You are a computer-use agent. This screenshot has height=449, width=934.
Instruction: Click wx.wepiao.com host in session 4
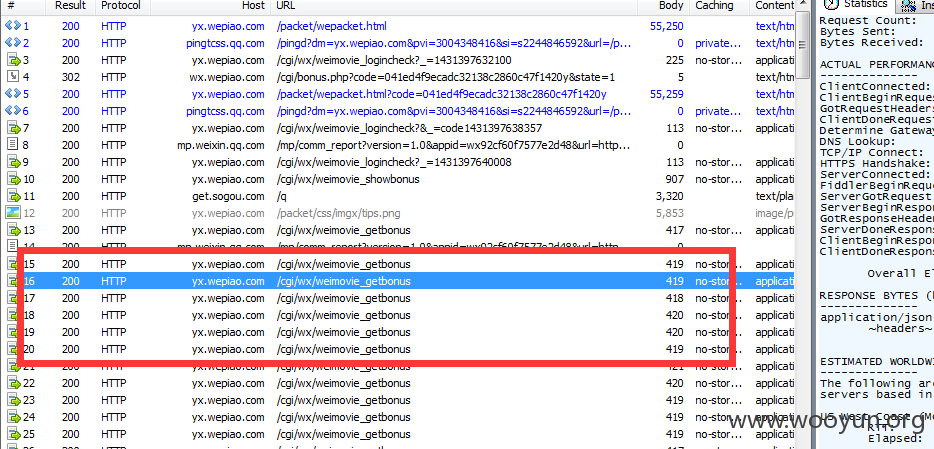click(227, 77)
